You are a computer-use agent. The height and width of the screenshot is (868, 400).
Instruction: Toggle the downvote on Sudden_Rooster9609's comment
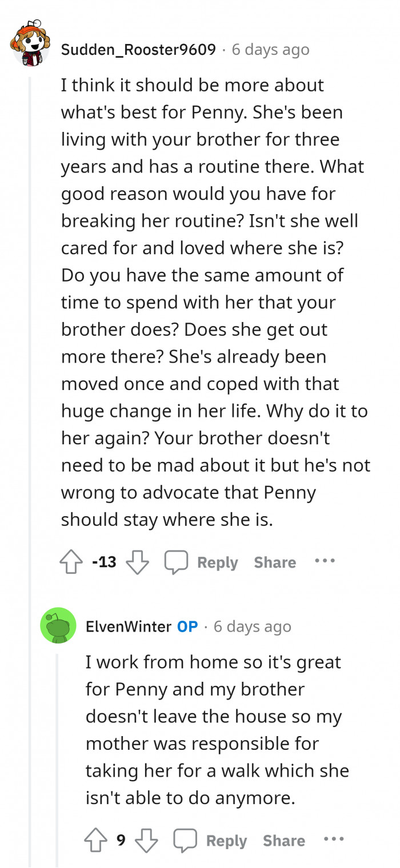point(137,561)
